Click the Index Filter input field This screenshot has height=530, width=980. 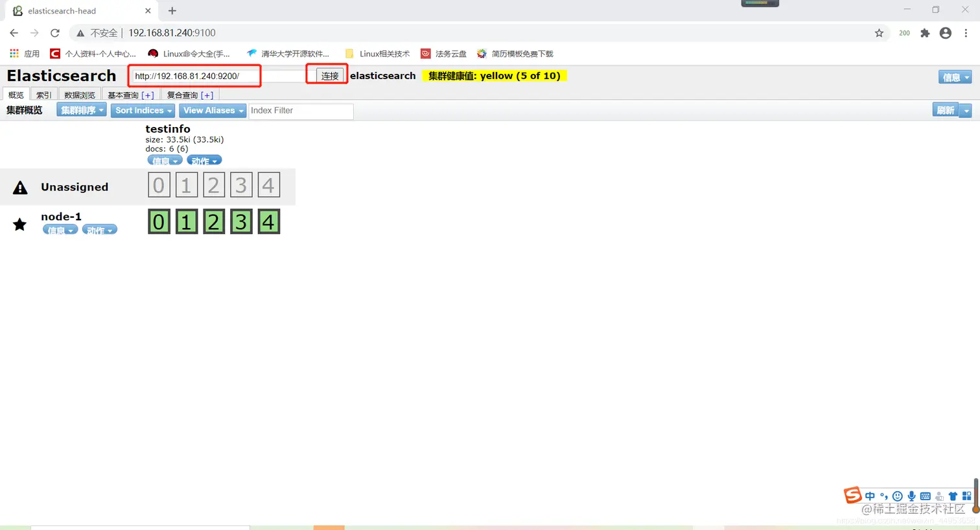click(301, 111)
